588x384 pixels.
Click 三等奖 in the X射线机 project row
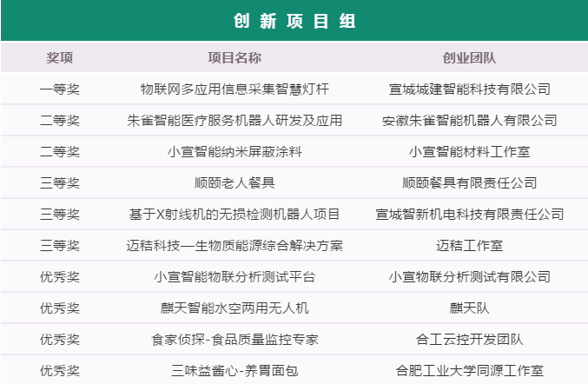click(60, 215)
